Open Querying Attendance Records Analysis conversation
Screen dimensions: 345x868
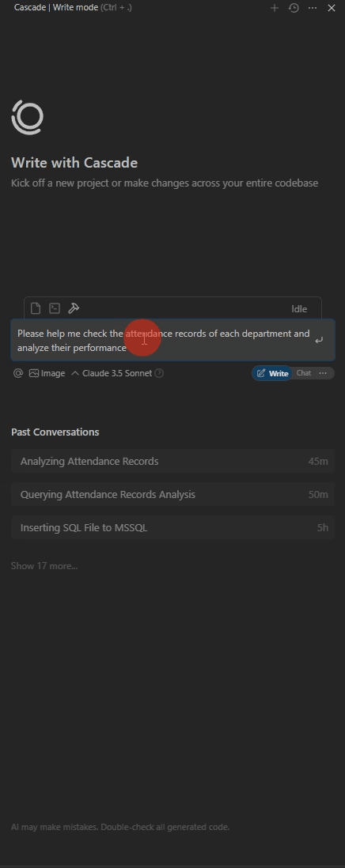click(172, 494)
